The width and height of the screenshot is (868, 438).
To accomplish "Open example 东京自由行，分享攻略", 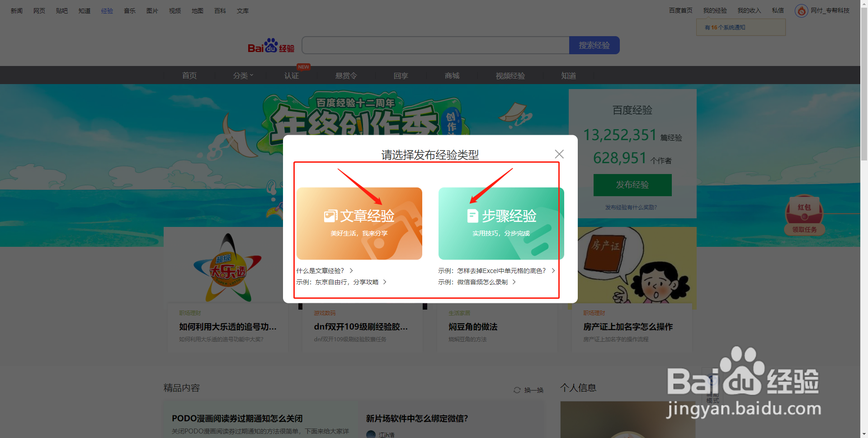I will (x=337, y=282).
